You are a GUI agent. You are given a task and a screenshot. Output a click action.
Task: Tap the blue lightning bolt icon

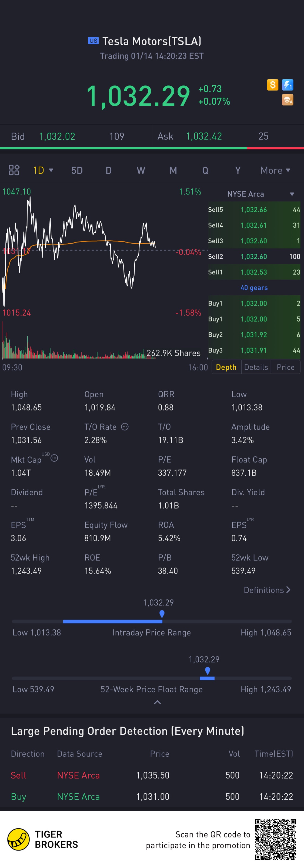288,85
